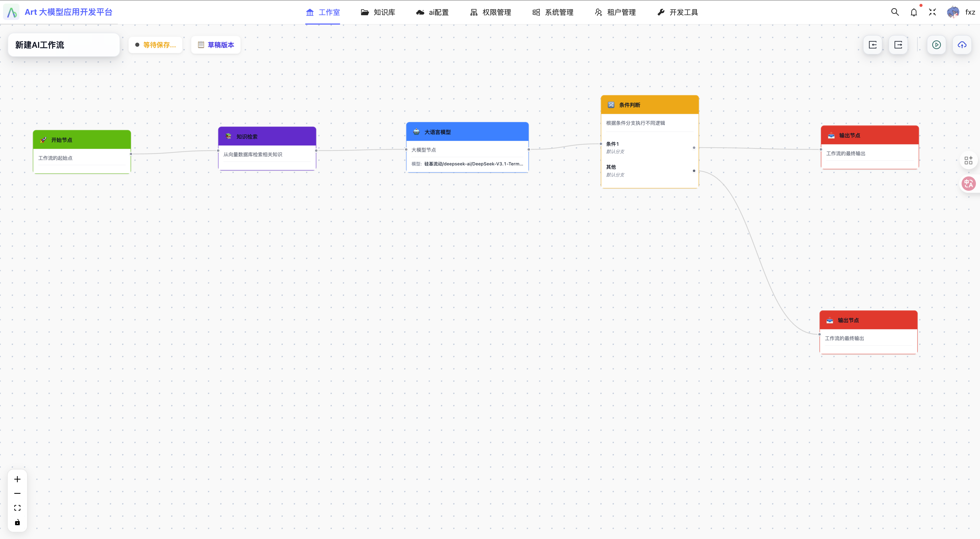980x539 pixels.
Task: Click the translate language floating icon
Action: tap(968, 184)
